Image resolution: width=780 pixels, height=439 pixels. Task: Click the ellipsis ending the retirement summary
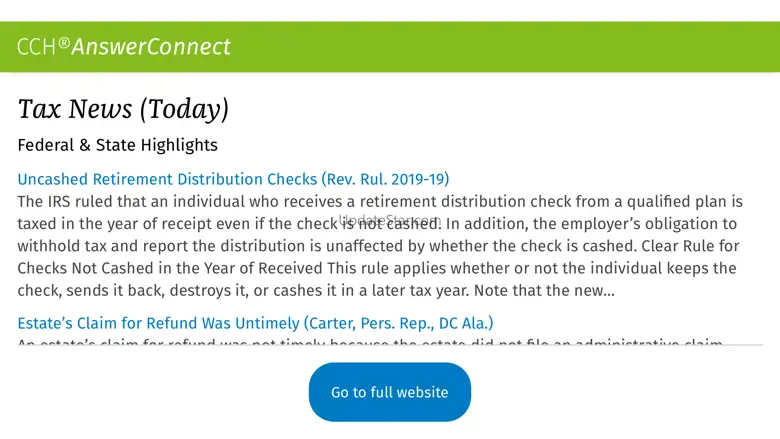tap(608, 291)
